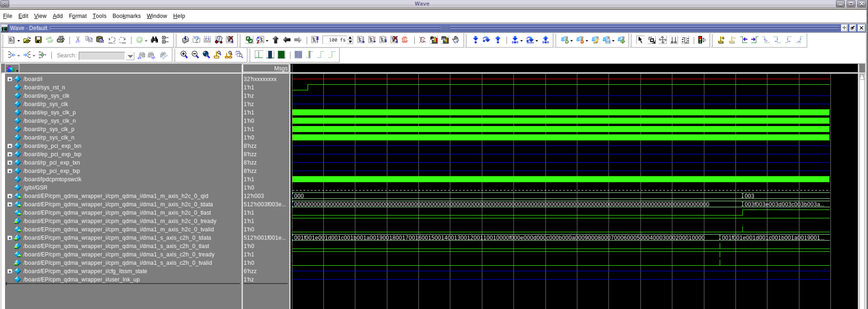Click the Find binoculars icon
The width and height of the screenshot is (868, 309).
click(154, 40)
